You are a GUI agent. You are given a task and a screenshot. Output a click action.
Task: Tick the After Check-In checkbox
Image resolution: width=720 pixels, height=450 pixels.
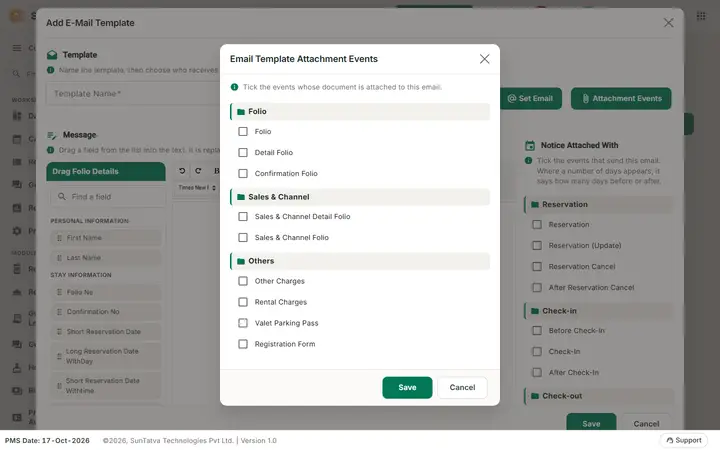coord(537,372)
